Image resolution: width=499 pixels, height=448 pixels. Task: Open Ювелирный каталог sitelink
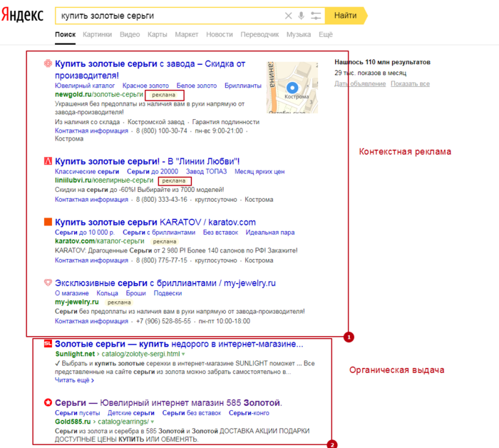[85, 86]
